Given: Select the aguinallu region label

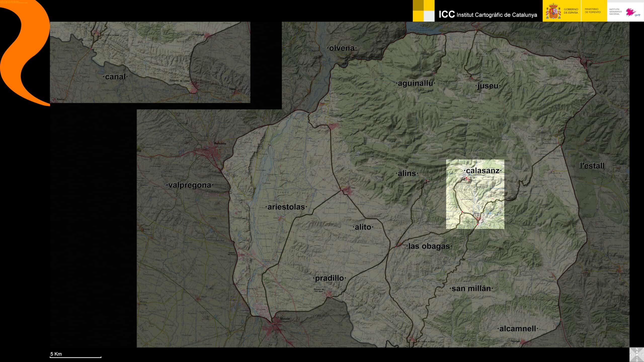Looking at the screenshot, I should coord(415,83).
